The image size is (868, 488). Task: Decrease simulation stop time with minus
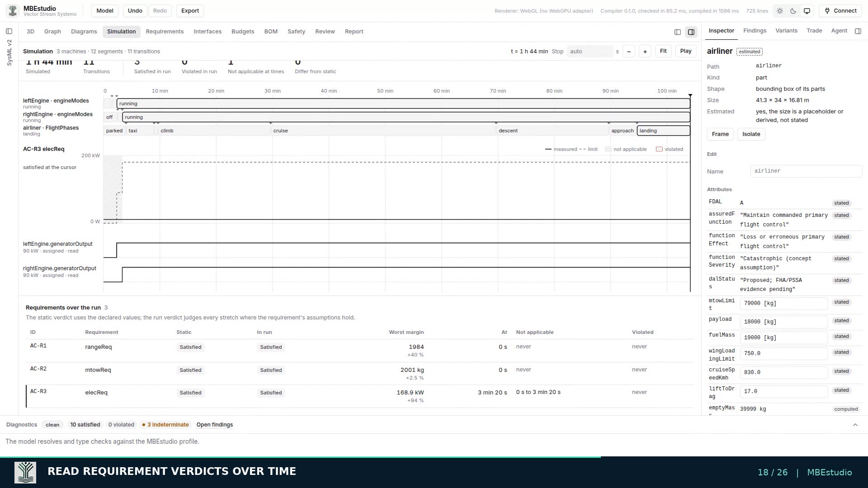(629, 52)
